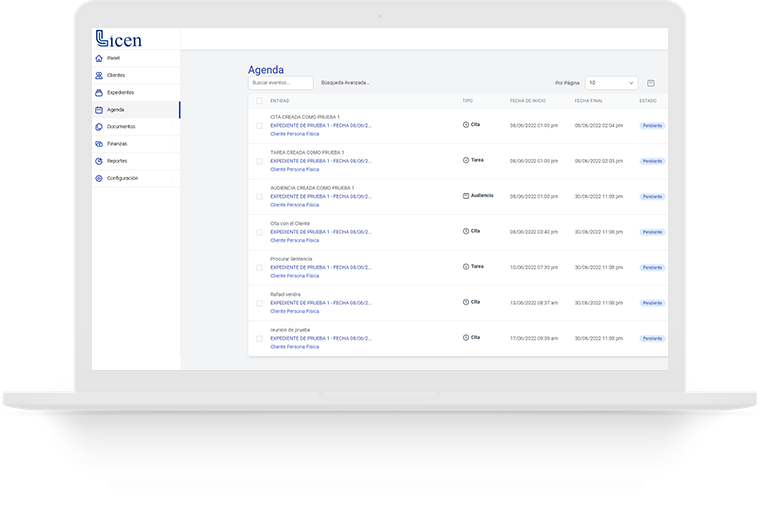760x515 pixels.
Task: Check the box for CITA CREADA COMO PRUEBA 1
Action: pyautogui.click(x=259, y=125)
